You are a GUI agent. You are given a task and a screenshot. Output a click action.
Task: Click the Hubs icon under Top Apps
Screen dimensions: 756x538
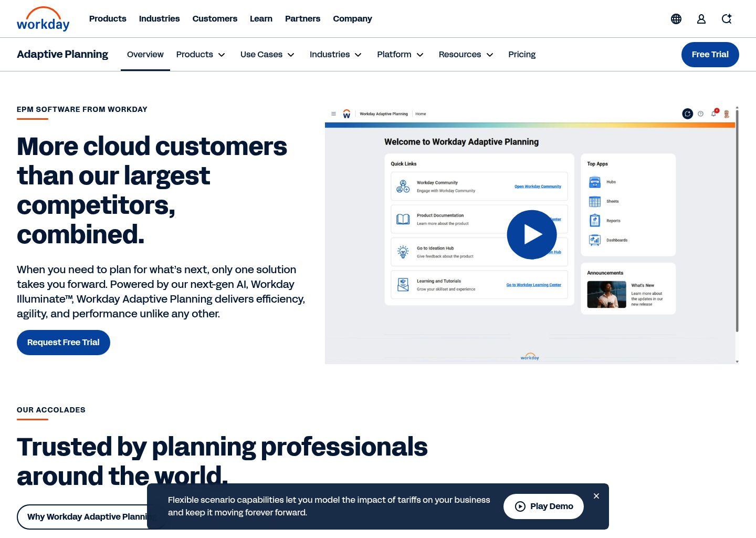[x=595, y=182]
